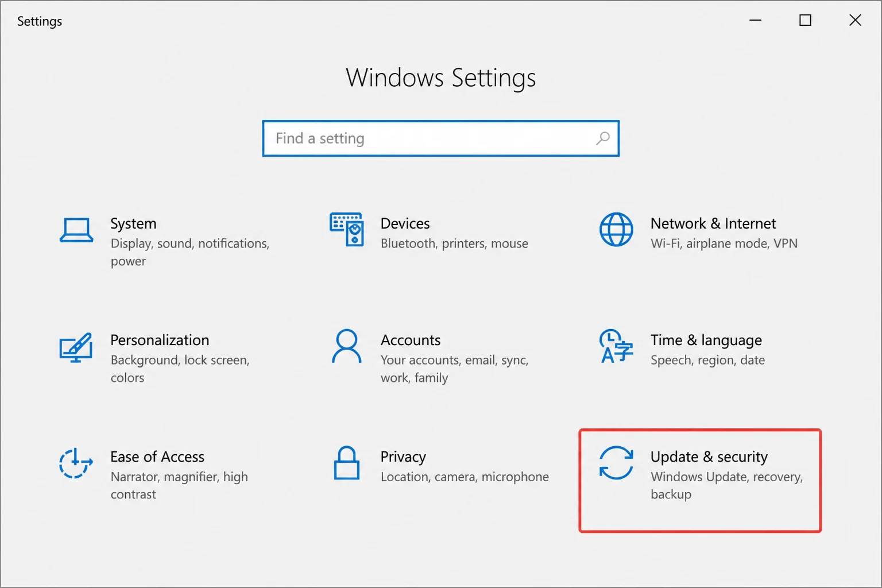Screen dimensions: 882x588
Task: Minimize the Settings window
Action: pos(756,21)
